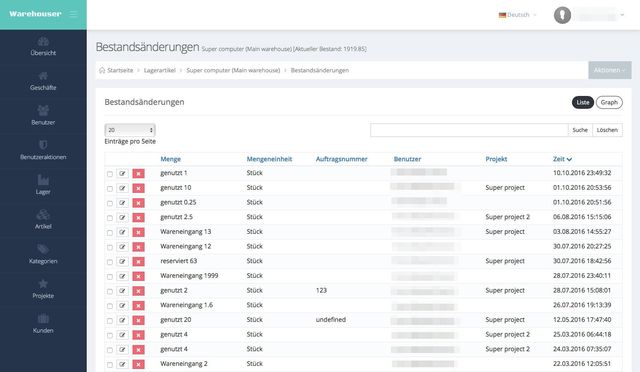Check the 'genutzt 2.5' row checkbox
This screenshot has height=372, width=640.
tap(110, 218)
